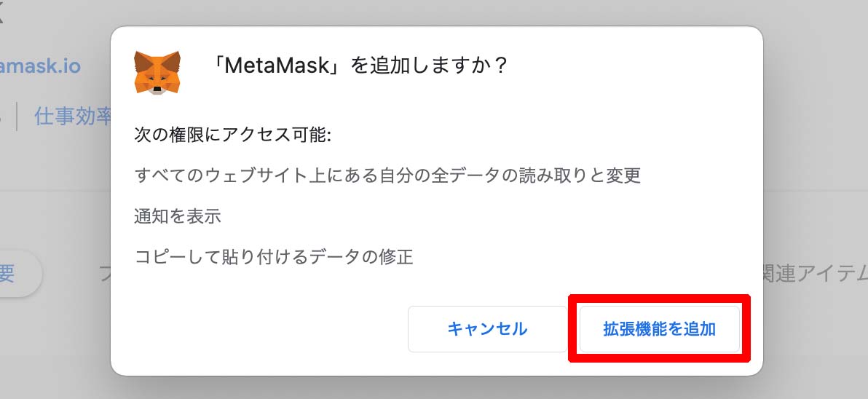The image size is (868, 399).
Task: Click vertical divider left of 仕事効率 link
Action: (17, 116)
